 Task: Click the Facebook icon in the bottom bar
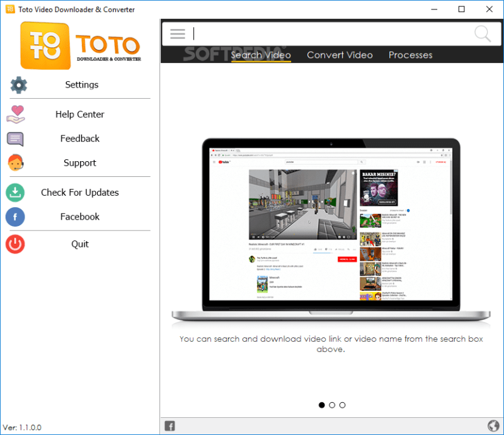pyautogui.click(x=169, y=426)
